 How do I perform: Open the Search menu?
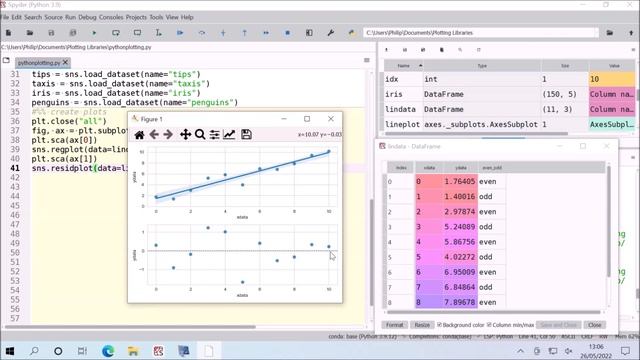click(33, 17)
